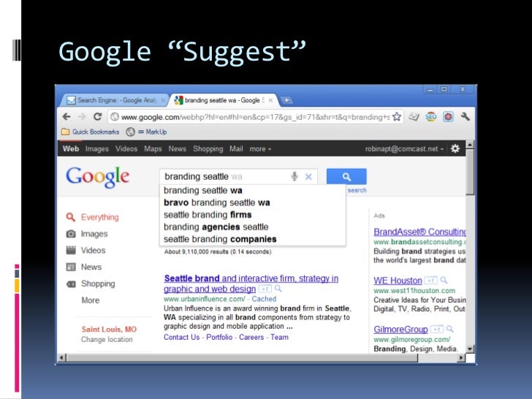Open the Portfolio sitelink
This screenshot has width=532, height=399.
[219, 338]
